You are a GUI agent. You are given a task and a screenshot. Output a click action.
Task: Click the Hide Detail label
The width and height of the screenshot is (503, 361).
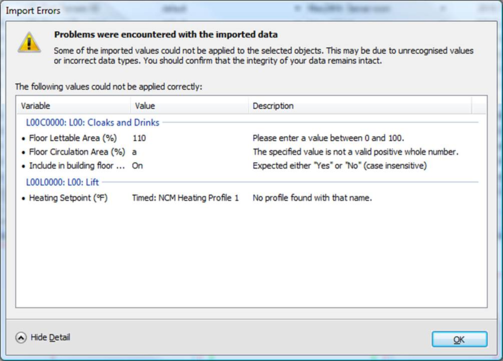click(50, 337)
